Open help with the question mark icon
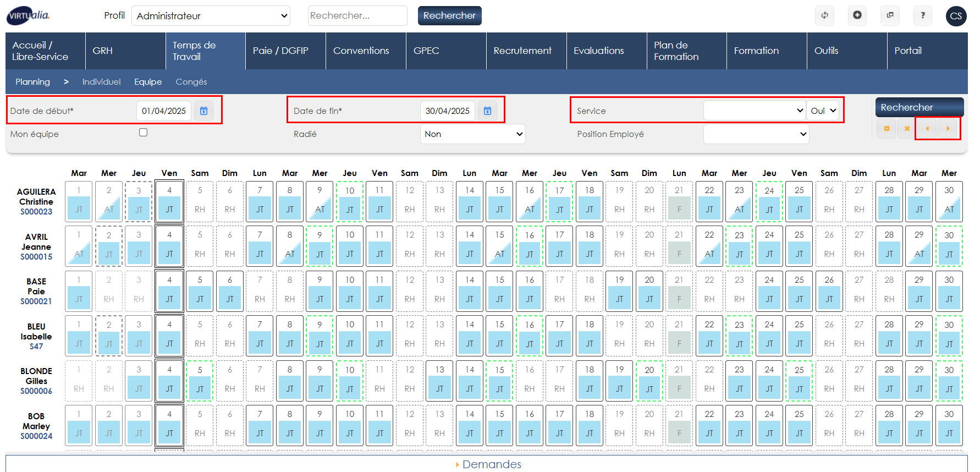The image size is (980, 472). pyautogui.click(x=923, y=15)
